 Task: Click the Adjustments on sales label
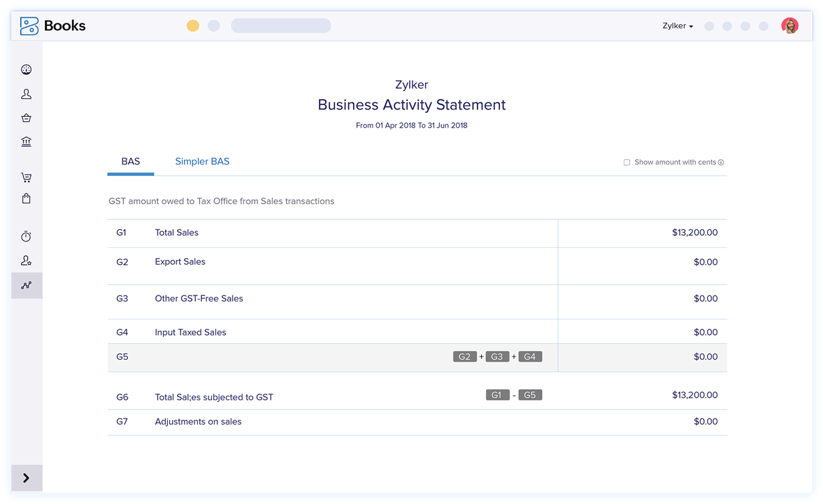pos(198,422)
